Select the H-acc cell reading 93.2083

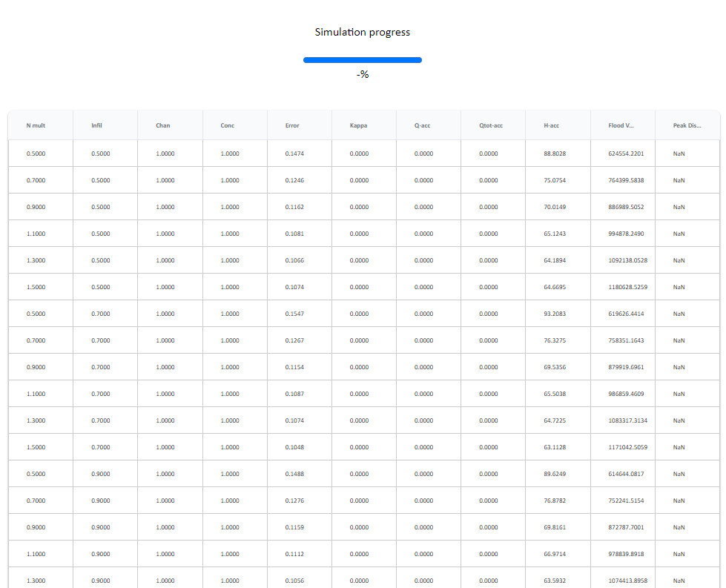coord(555,314)
